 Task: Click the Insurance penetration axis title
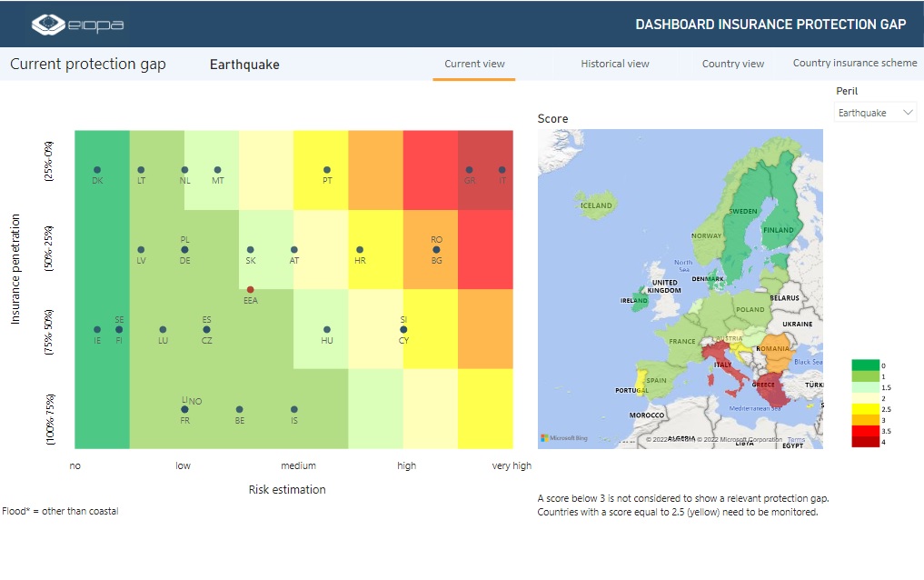pyautogui.click(x=15, y=269)
